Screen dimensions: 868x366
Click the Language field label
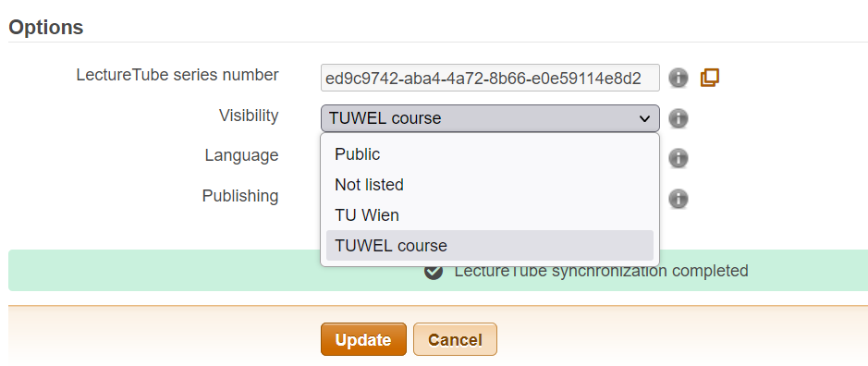pyautogui.click(x=241, y=155)
